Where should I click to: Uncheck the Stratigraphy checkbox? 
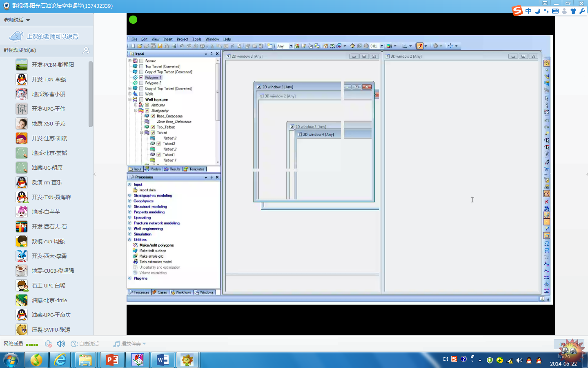coord(147,110)
